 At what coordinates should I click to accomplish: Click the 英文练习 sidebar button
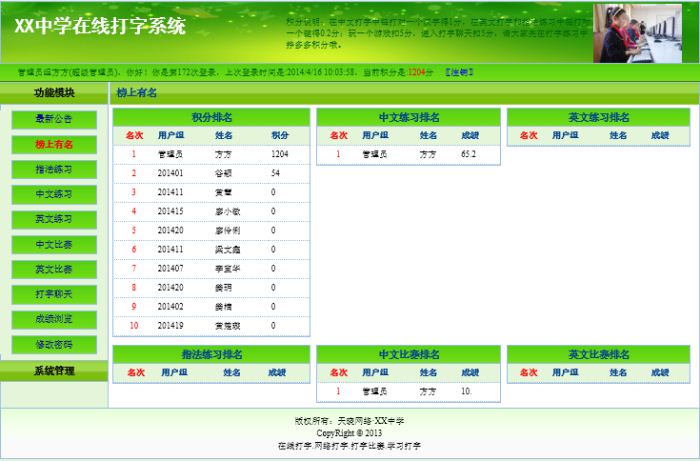coord(54,219)
